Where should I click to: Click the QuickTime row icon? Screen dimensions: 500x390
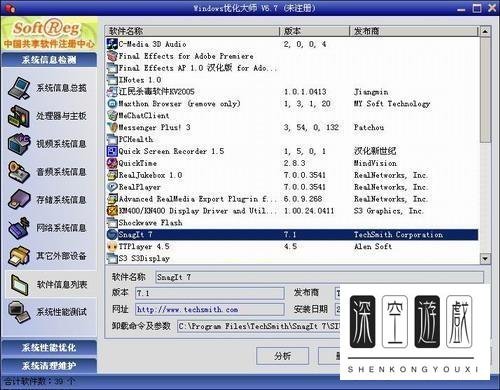(112, 163)
